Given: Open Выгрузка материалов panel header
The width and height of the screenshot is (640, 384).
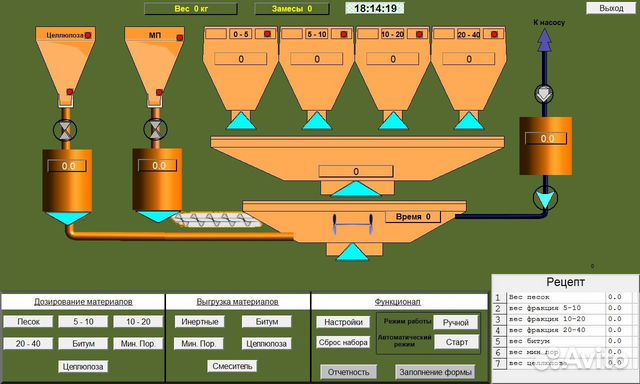Looking at the screenshot, I should tap(238, 302).
